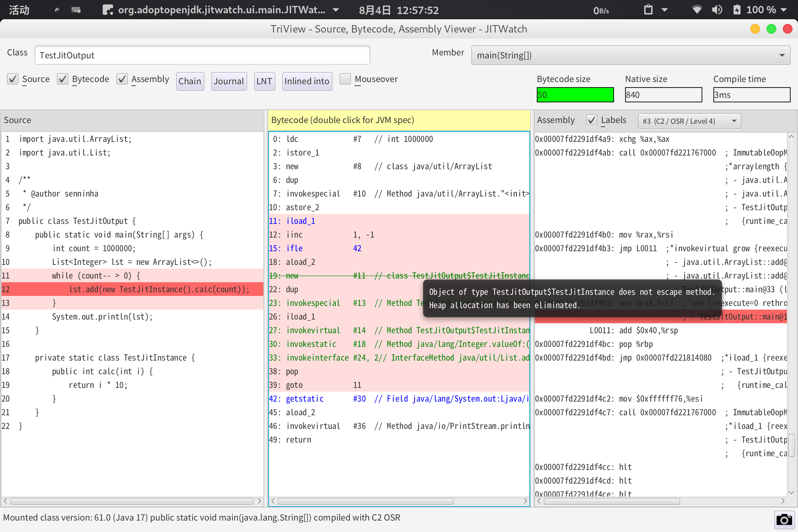Click the battery status icon
This screenshot has height=532, width=798.
pos(737,10)
